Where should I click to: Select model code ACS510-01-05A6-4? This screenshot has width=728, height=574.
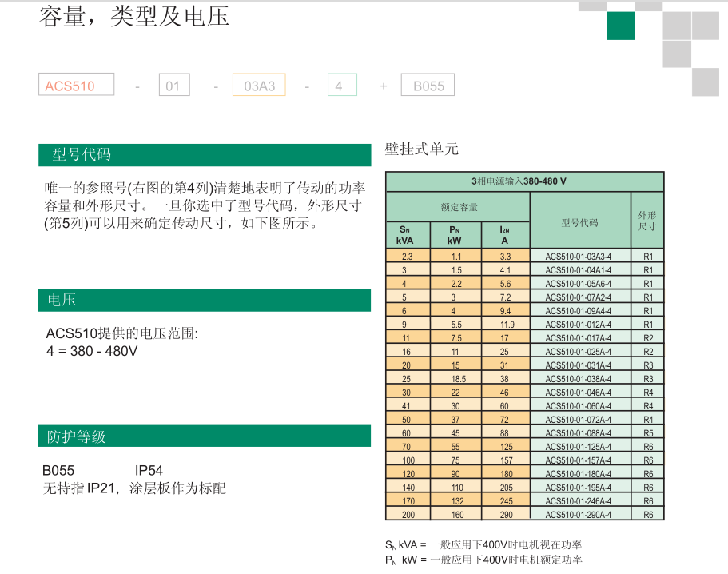click(579, 283)
